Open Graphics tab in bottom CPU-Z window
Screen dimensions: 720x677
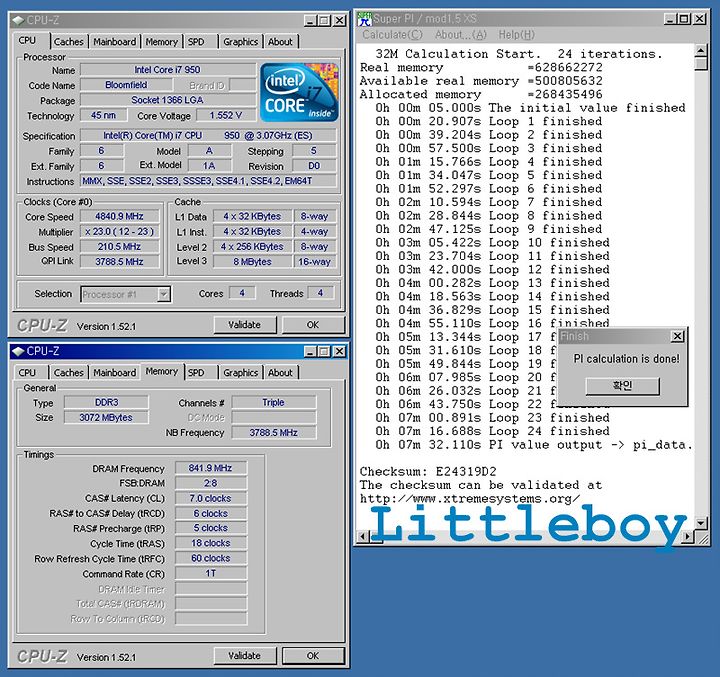coord(241,372)
